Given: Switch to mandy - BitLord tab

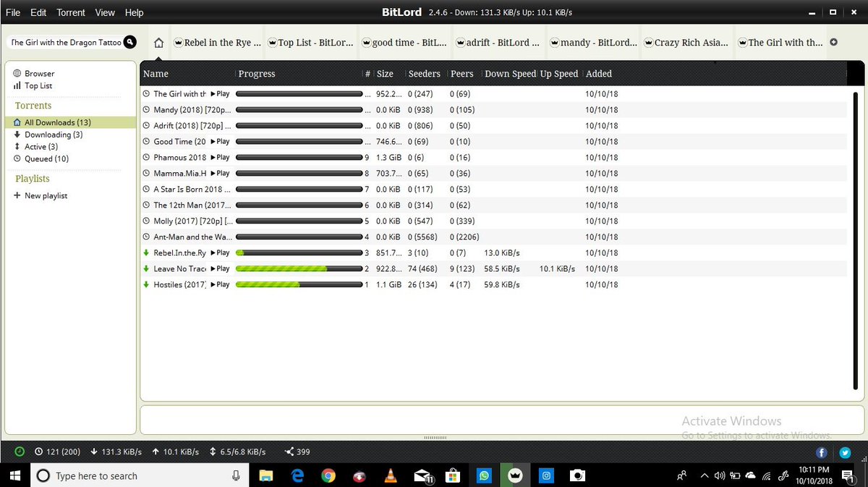Looking at the screenshot, I should (594, 43).
